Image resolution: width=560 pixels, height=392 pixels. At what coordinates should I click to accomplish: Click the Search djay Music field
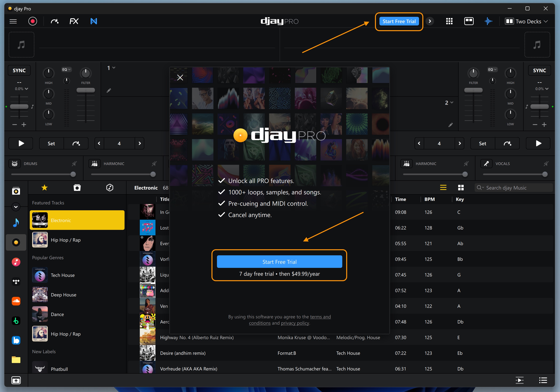pos(513,188)
